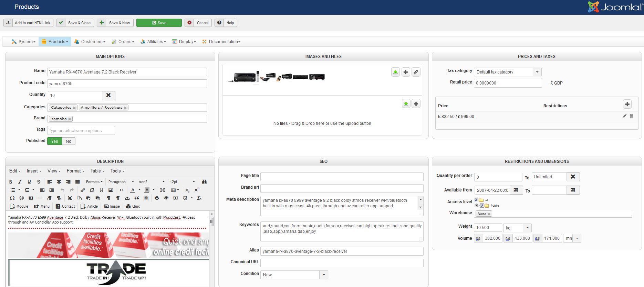Set Published to No
The width and height of the screenshot is (644, 287).
coord(69,141)
